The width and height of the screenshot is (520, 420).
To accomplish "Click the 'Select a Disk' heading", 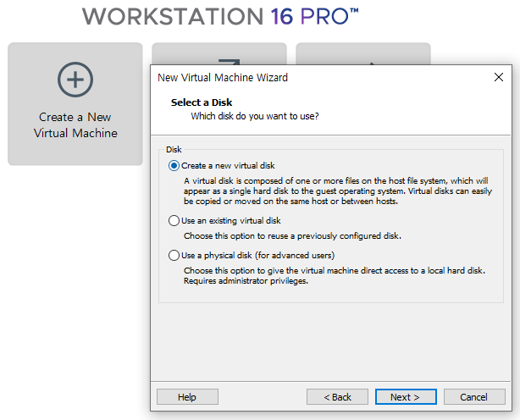I will coord(202,102).
